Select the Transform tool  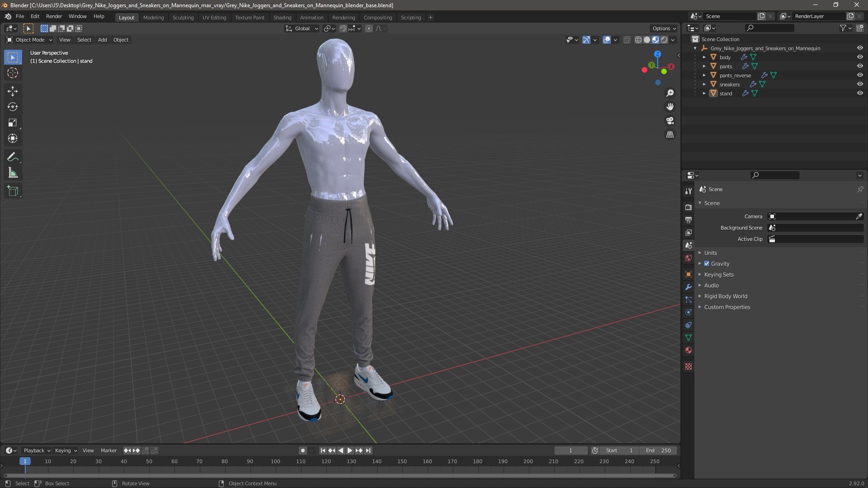click(13, 139)
